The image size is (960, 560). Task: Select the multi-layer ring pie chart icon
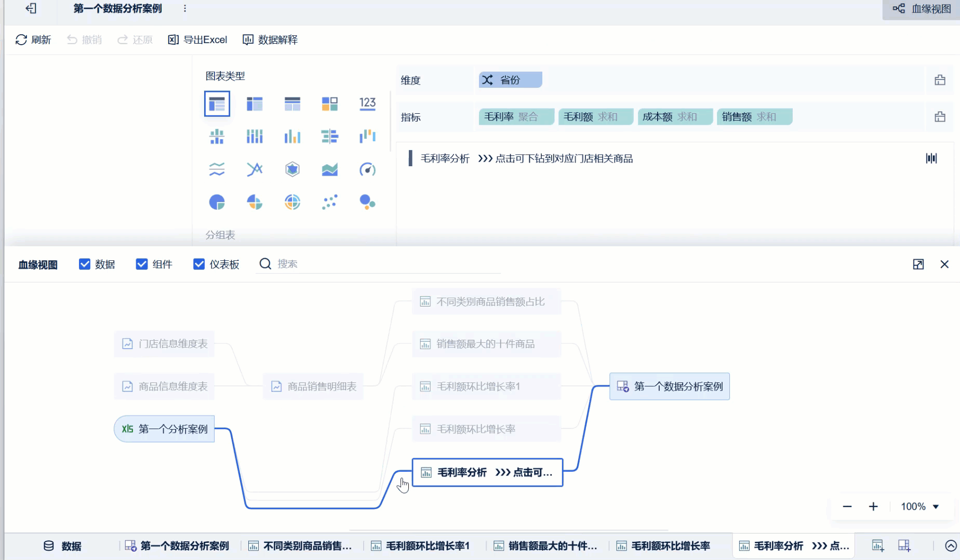pyautogui.click(x=292, y=202)
